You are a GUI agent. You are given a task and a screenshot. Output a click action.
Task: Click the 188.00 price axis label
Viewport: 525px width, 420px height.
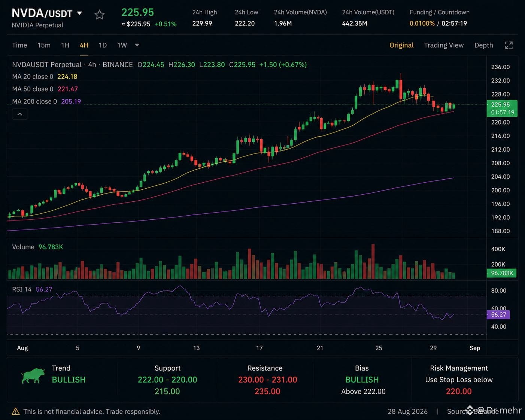pyautogui.click(x=500, y=231)
